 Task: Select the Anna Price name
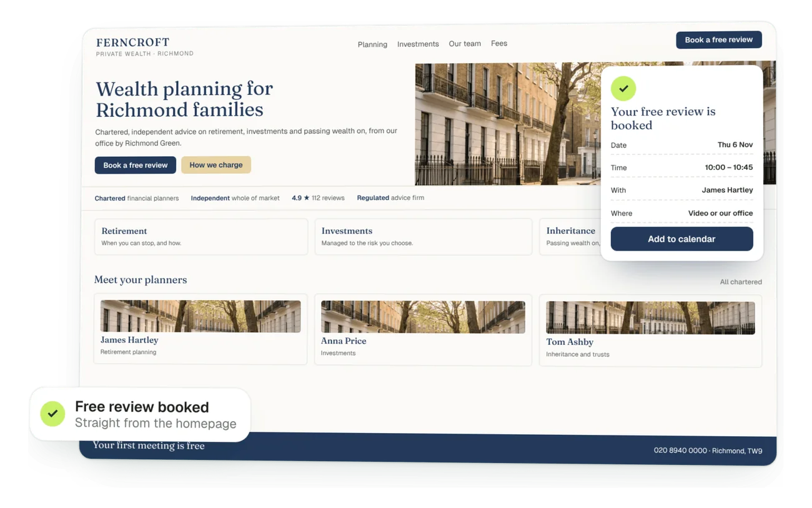pyautogui.click(x=344, y=341)
